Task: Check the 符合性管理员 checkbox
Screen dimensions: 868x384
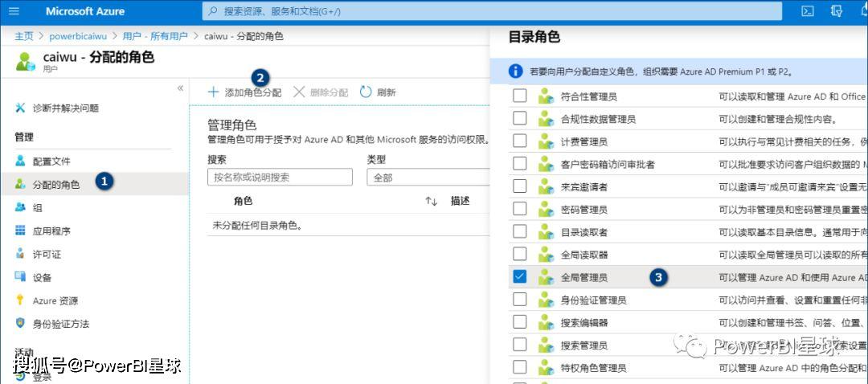Action: 520,96
